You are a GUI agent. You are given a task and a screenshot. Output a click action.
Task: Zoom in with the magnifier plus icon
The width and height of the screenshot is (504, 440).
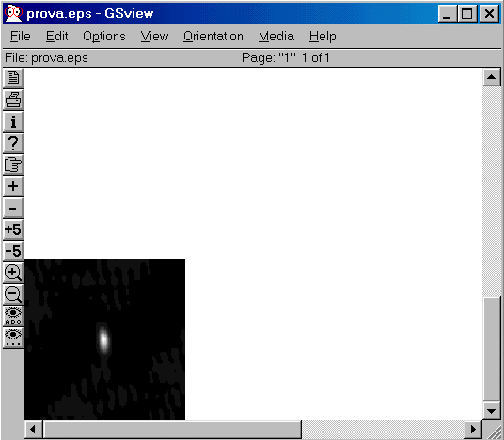tap(13, 273)
